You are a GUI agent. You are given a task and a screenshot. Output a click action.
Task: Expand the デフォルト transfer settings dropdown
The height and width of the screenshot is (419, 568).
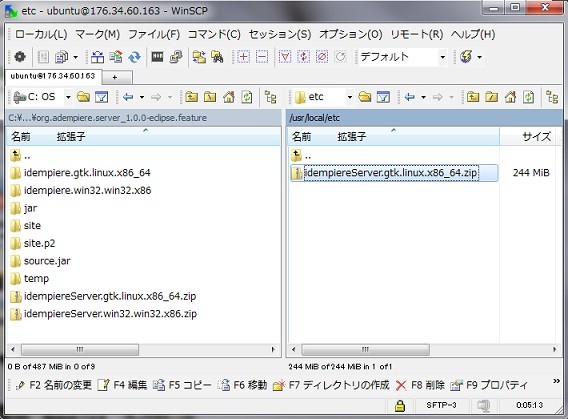(442, 57)
